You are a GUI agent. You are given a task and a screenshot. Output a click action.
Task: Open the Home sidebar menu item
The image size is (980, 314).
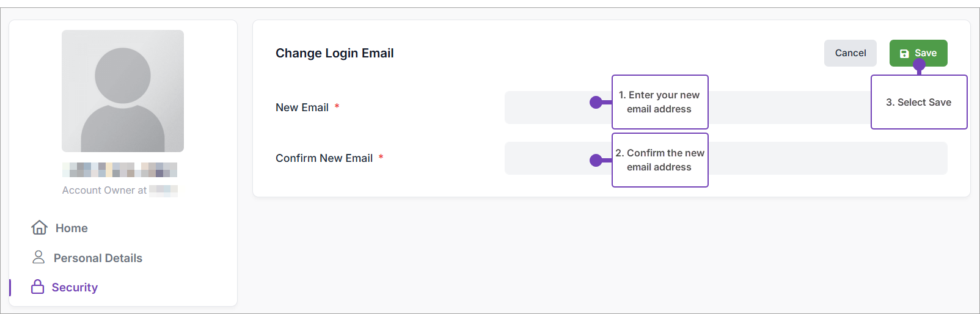pos(71,228)
